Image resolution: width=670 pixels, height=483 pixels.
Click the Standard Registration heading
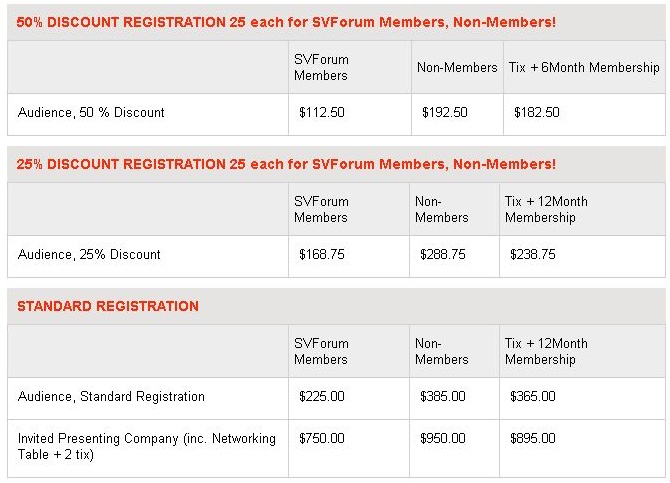tap(108, 306)
